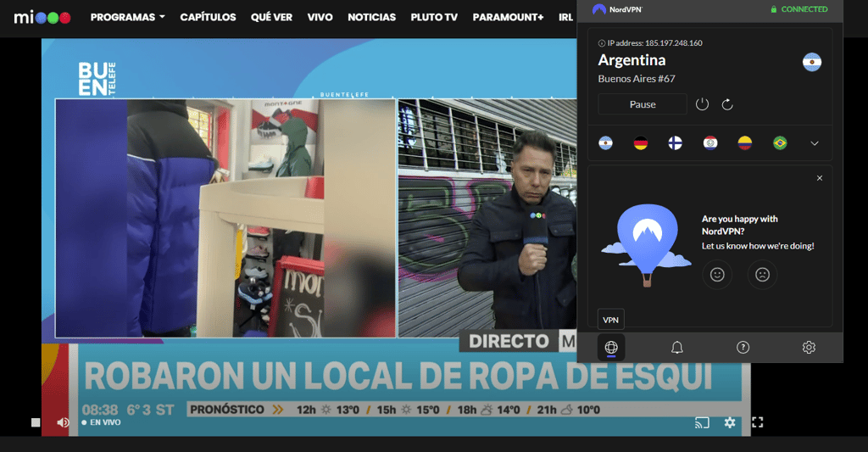Screen dimensions: 868x452
Task: Select the Paraguay flag quick-connect
Action: (x=710, y=143)
